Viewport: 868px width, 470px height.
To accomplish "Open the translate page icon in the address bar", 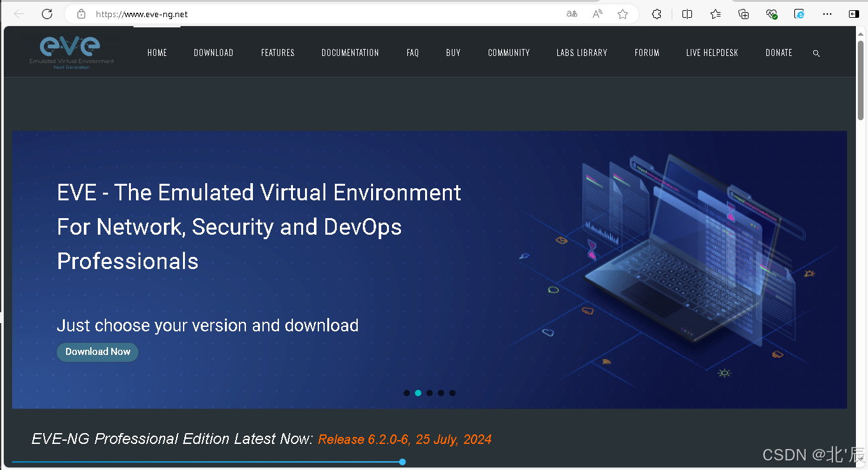I will [572, 13].
